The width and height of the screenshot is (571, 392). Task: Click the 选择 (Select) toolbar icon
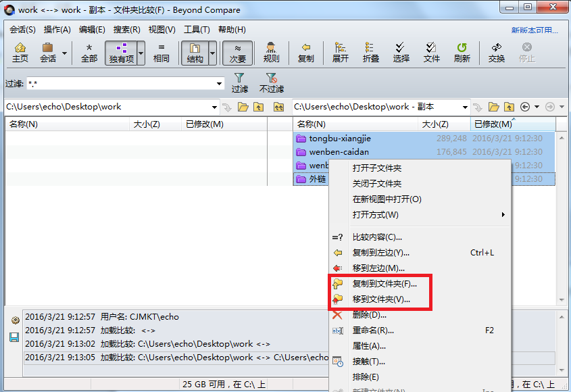[x=400, y=53]
